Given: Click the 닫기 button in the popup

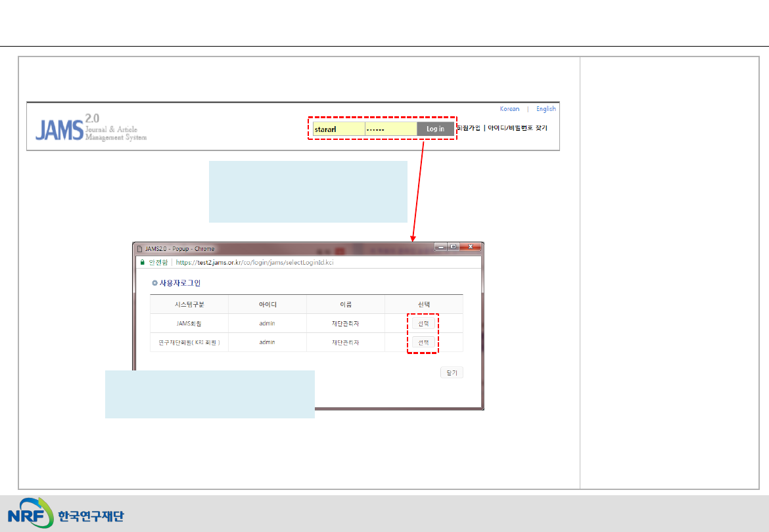Looking at the screenshot, I should tap(452, 373).
